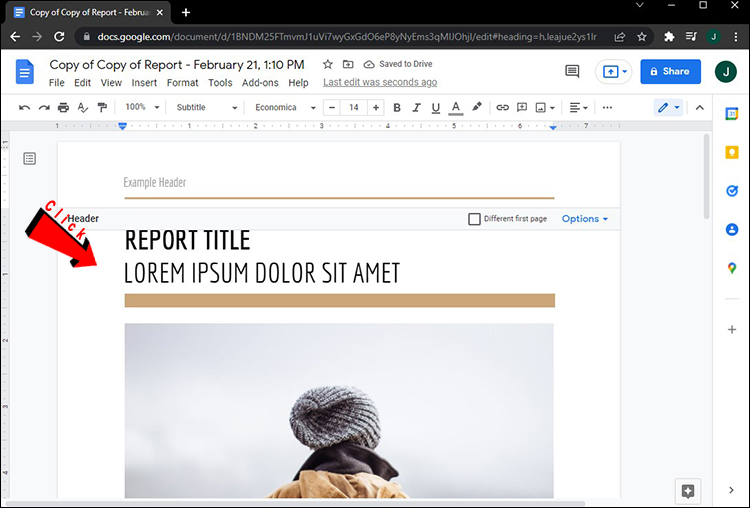Open Last edit was seconds ago link
750x508 pixels.
[x=380, y=83]
